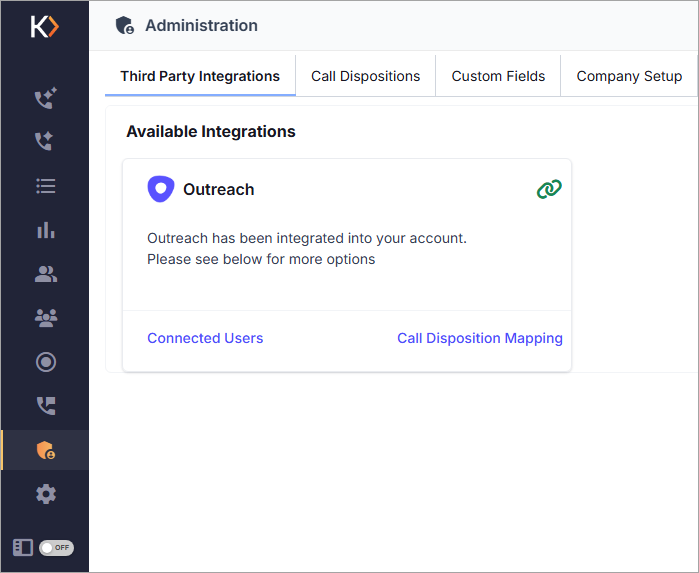Open the phone icon with two sparkles
This screenshot has height=573, width=699.
click(x=45, y=98)
